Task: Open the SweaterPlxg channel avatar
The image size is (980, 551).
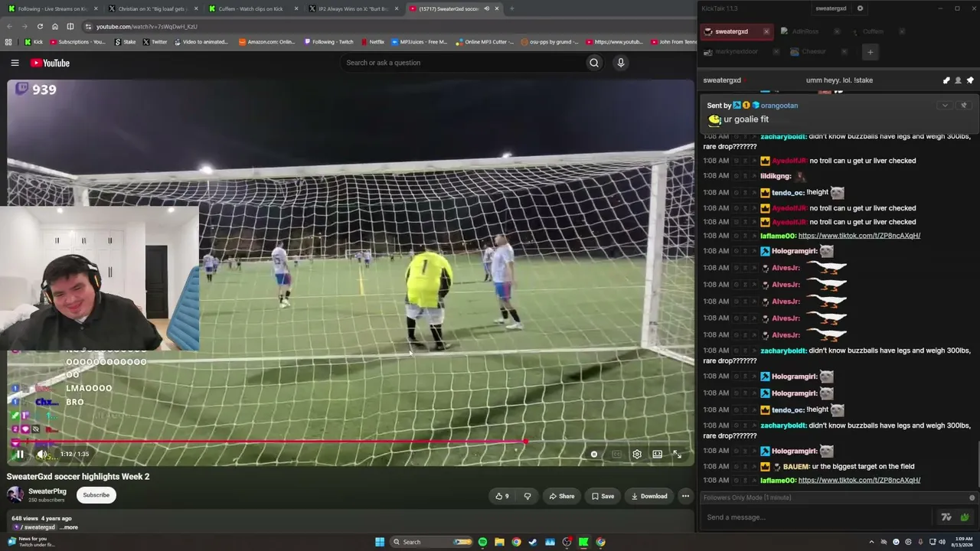Action: 15,494
